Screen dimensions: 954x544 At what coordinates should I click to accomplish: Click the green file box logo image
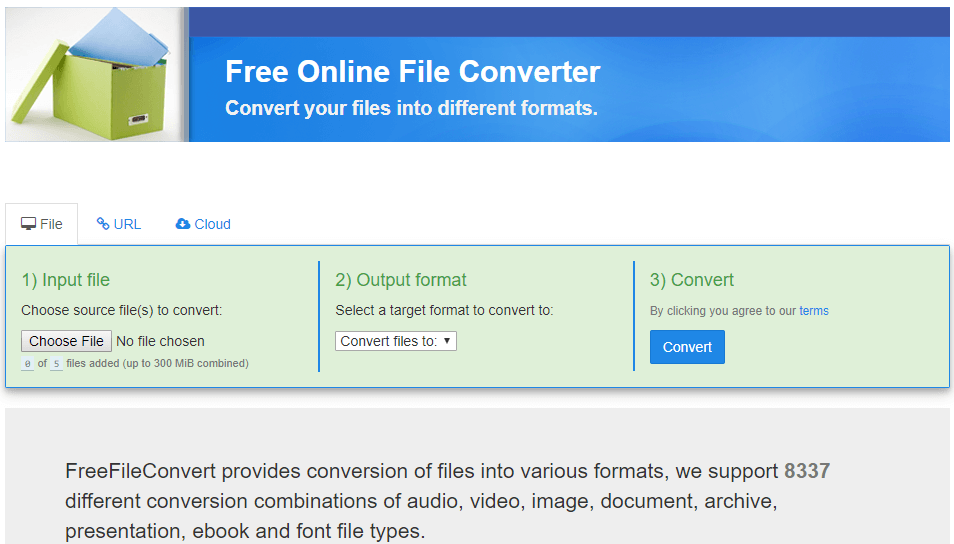click(97, 74)
